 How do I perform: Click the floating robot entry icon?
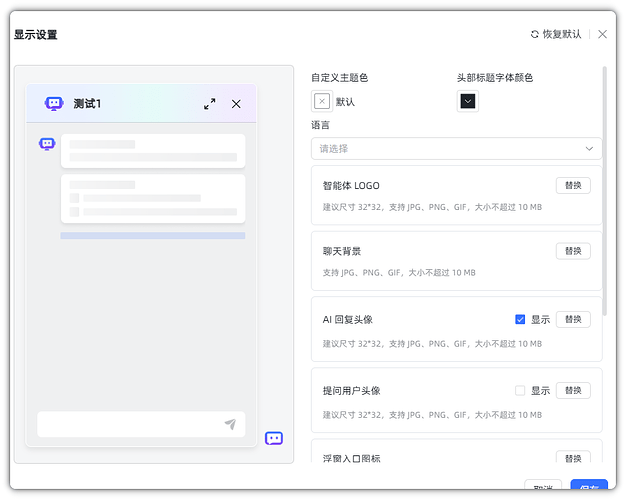pos(274,438)
